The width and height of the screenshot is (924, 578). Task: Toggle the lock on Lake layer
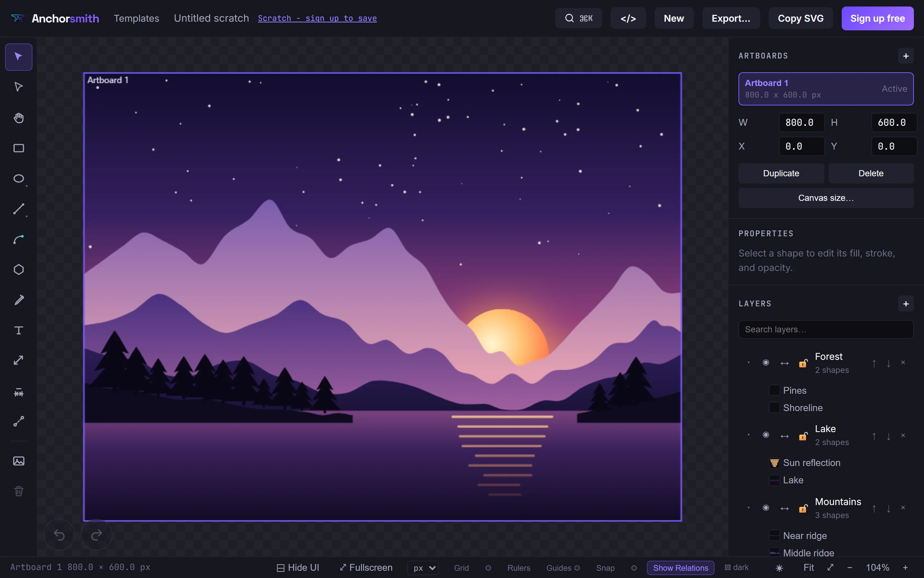click(803, 436)
